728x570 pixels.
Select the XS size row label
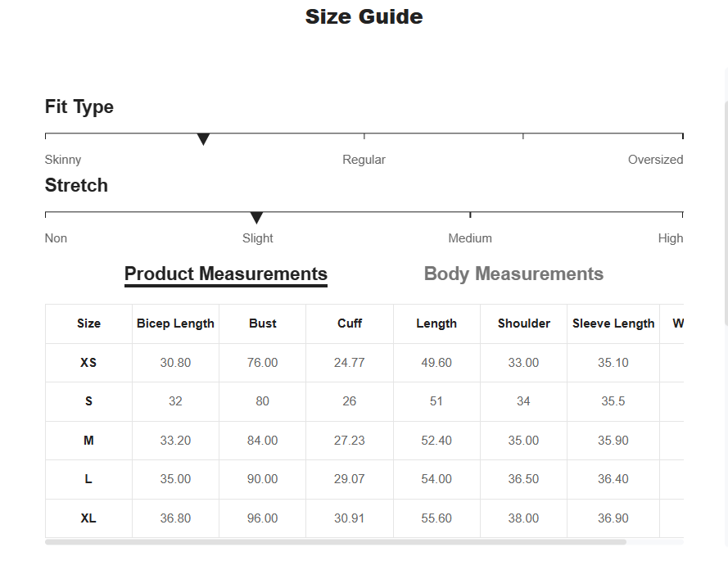[x=88, y=363]
